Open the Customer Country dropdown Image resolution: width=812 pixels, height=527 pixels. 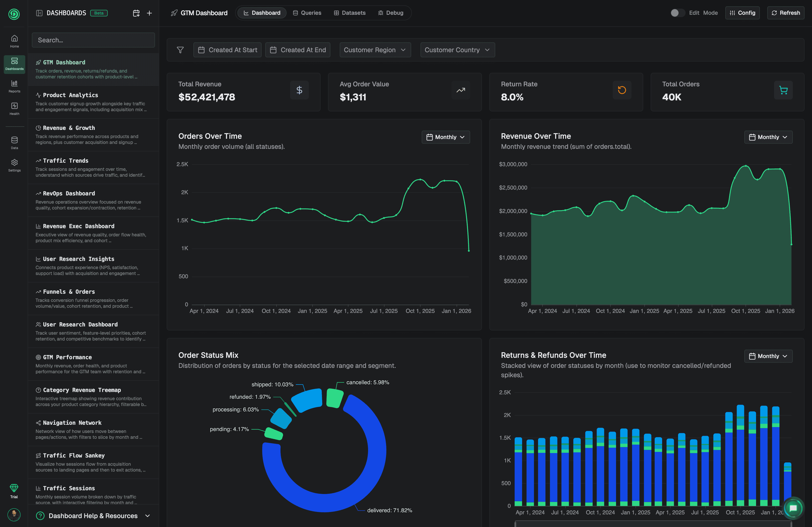(457, 50)
